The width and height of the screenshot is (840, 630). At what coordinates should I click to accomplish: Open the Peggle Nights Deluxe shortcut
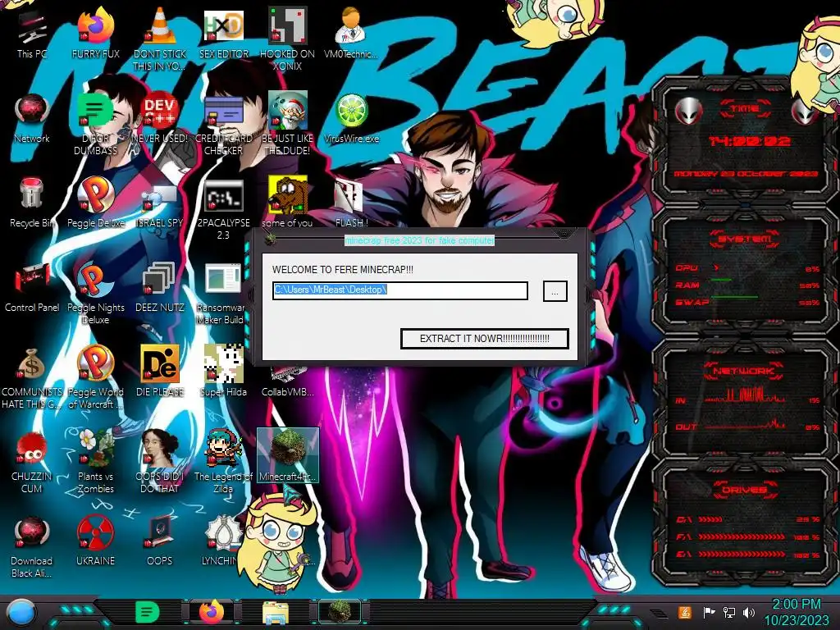pos(95,294)
